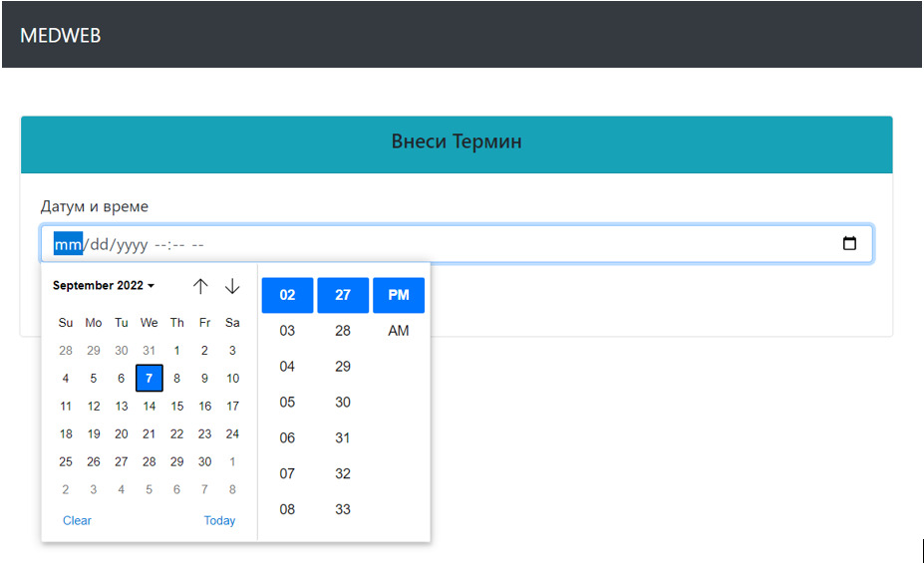Screen dimensions: 924x563
Task: Select PM in the time picker
Action: pyautogui.click(x=399, y=296)
